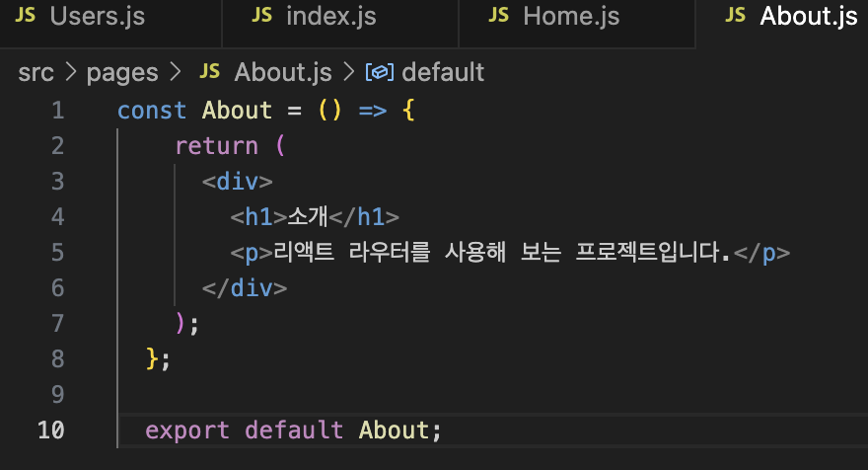Viewport: 868px width, 470px height.
Task: Click the word '라우터를' on line 5
Action: click(390, 252)
